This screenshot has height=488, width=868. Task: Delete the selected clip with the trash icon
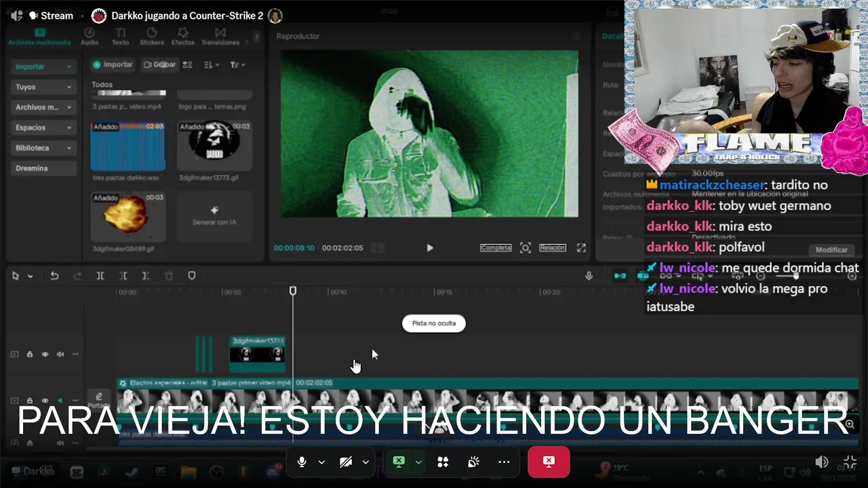pyautogui.click(x=169, y=276)
